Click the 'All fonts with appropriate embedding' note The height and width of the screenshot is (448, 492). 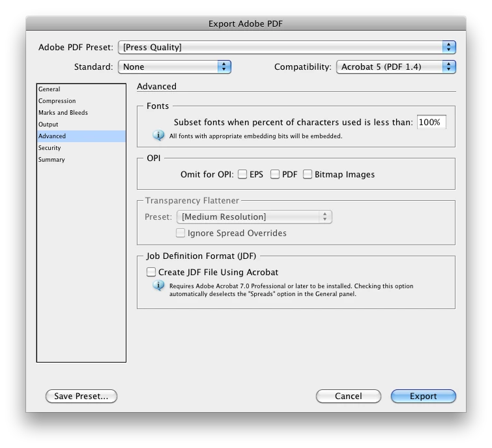[x=255, y=136]
